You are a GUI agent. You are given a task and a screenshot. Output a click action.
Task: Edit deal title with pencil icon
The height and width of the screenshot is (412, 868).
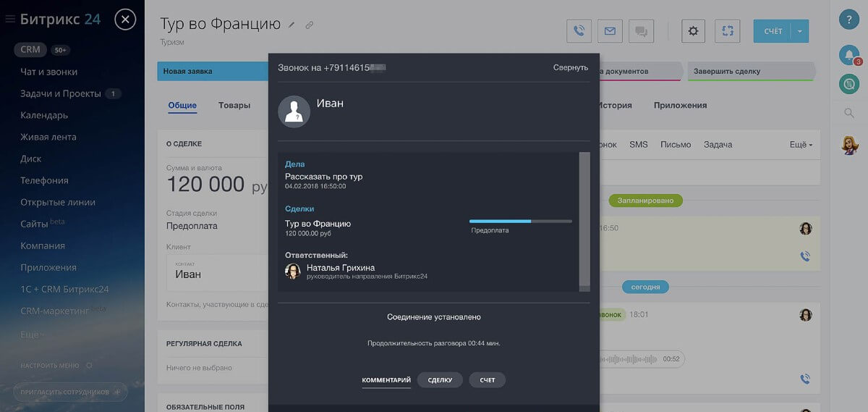tap(292, 25)
